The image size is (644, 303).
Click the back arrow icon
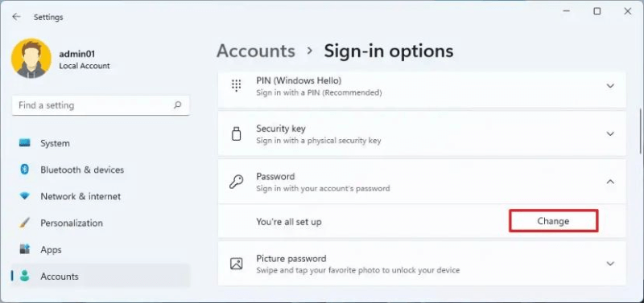click(16, 17)
